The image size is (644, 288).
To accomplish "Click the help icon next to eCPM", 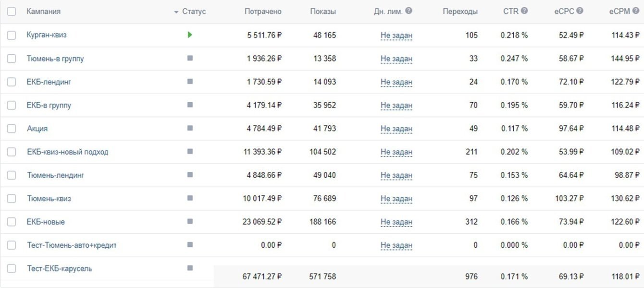I will 635,11.
